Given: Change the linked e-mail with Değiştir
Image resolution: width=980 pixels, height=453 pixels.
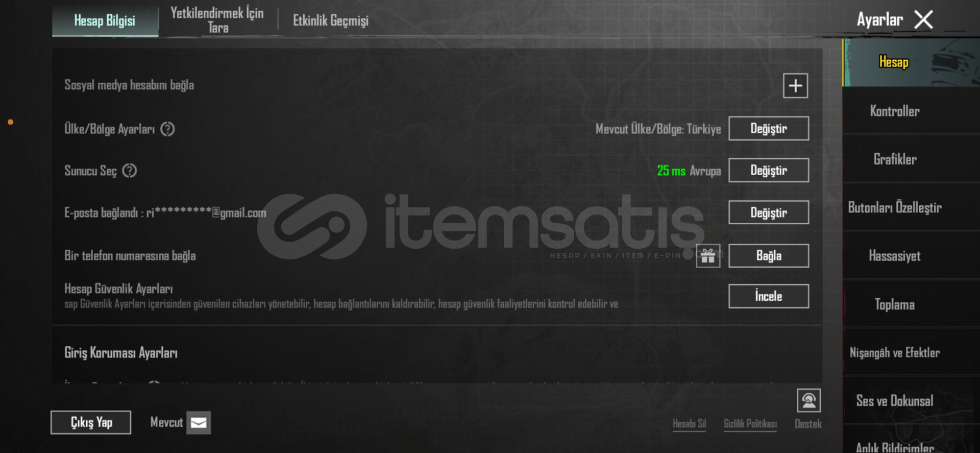Looking at the screenshot, I should 769,212.
